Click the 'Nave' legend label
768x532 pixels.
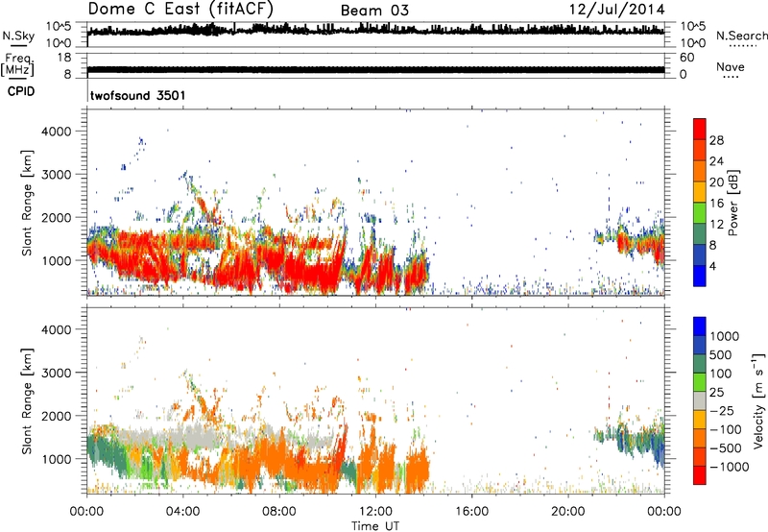pos(730,66)
